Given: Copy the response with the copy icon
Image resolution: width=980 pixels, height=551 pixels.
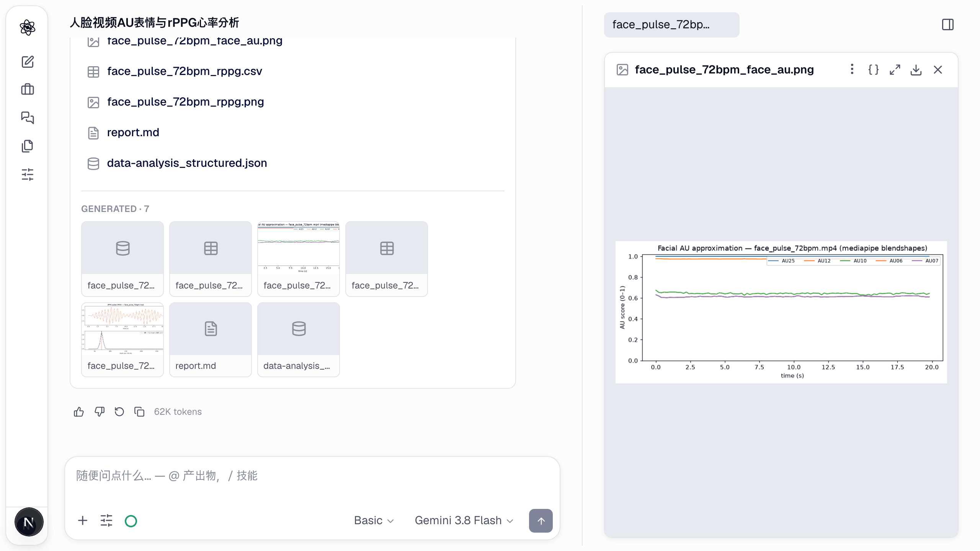Looking at the screenshot, I should 139,412.
